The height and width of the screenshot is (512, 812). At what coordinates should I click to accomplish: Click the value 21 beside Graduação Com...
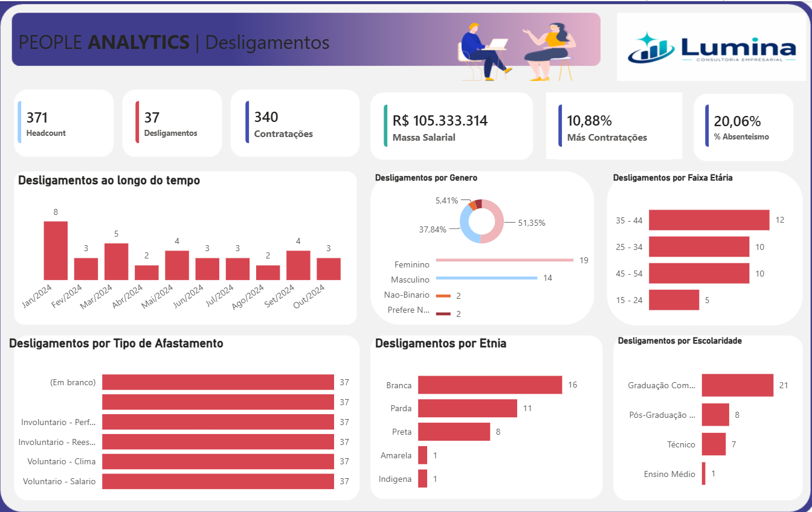[784, 385]
